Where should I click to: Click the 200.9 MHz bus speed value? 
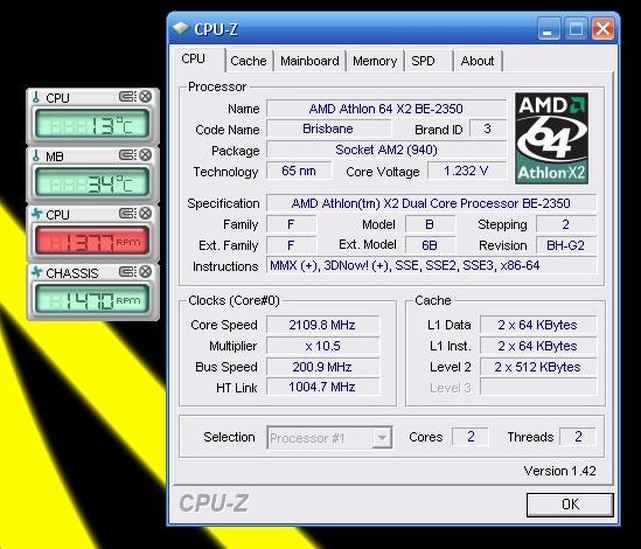(323, 367)
